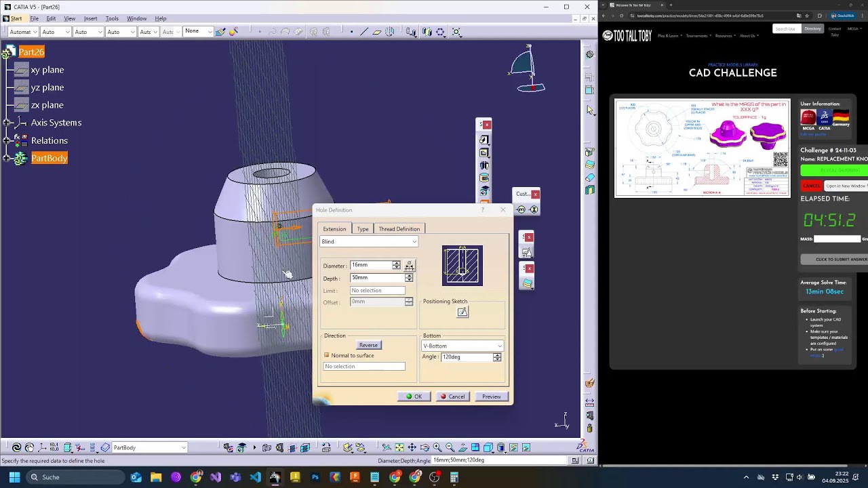Open Photoshop from the Windows taskbar
This screenshot has height=488, width=868.
pyautogui.click(x=315, y=477)
